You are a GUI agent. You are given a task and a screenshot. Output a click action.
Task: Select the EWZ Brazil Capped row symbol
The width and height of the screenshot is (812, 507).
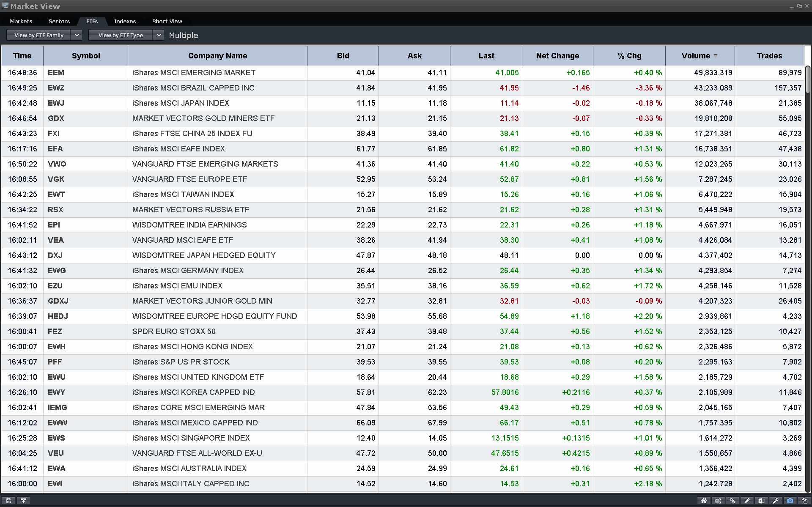[56, 88]
